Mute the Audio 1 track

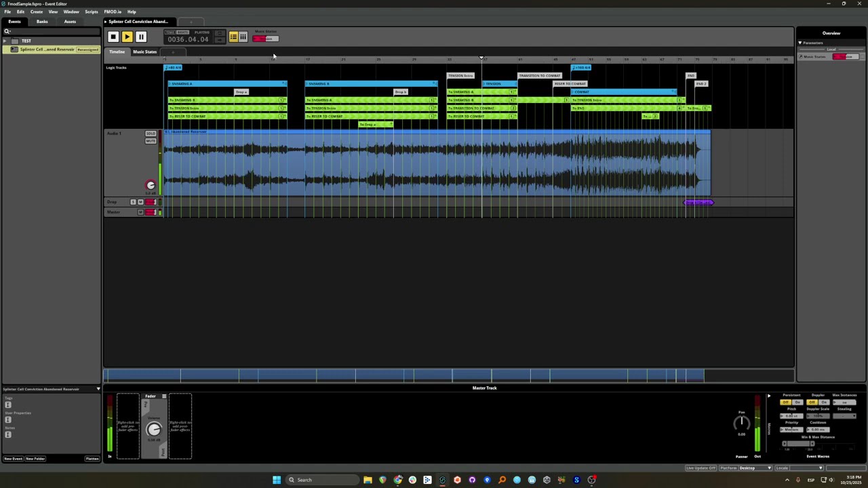click(x=151, y=140)
